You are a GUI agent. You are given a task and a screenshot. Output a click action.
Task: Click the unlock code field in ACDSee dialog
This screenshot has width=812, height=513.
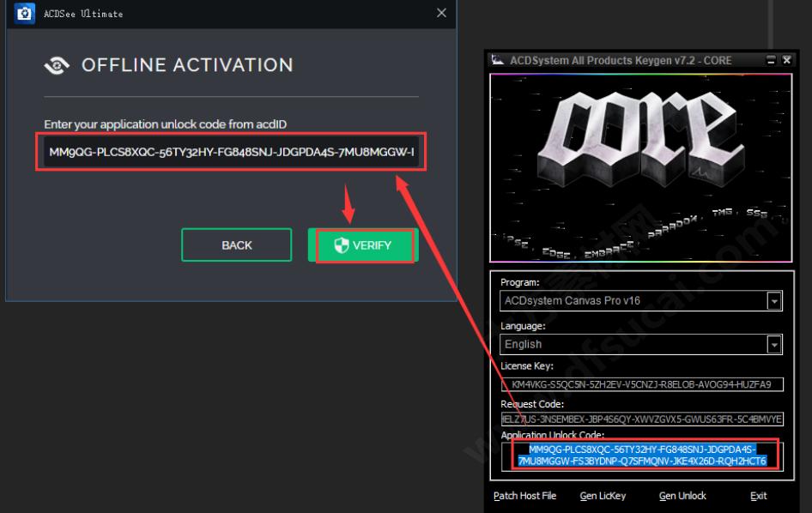[x=231, y=152]
